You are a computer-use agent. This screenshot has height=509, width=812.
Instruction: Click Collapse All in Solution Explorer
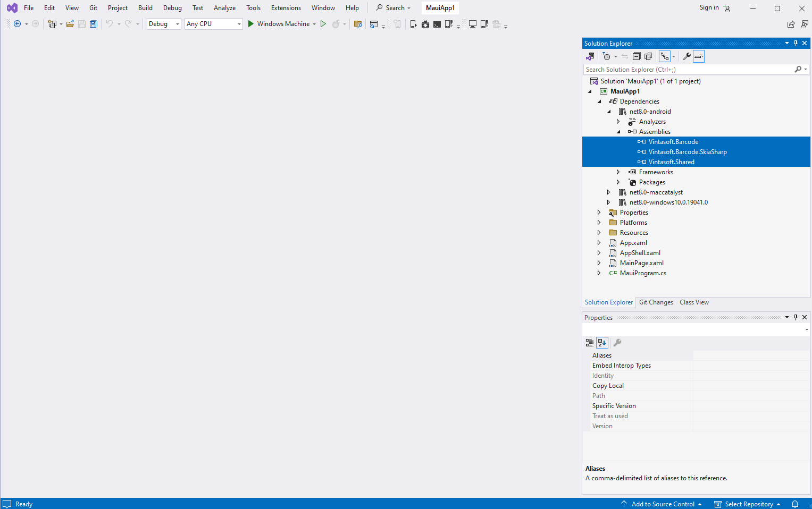click(637, 56)
